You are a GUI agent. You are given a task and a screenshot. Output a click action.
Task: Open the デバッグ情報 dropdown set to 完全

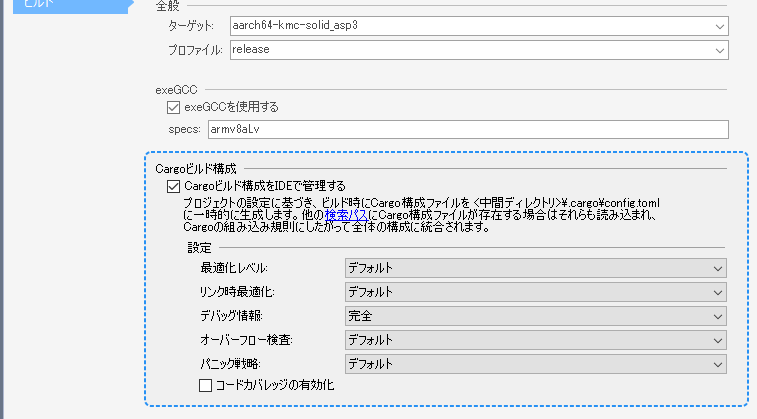point(534,316)
